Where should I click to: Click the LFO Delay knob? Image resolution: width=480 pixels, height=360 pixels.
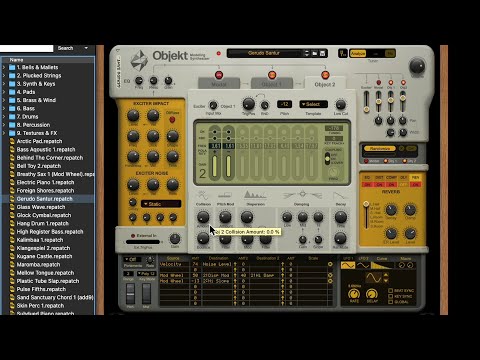pos(372,294)
